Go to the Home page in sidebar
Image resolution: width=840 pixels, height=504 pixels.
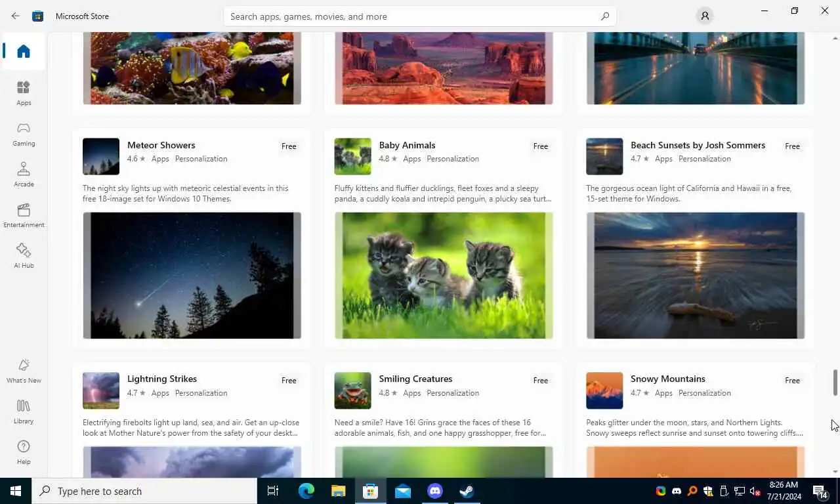[x=24, y=51]
